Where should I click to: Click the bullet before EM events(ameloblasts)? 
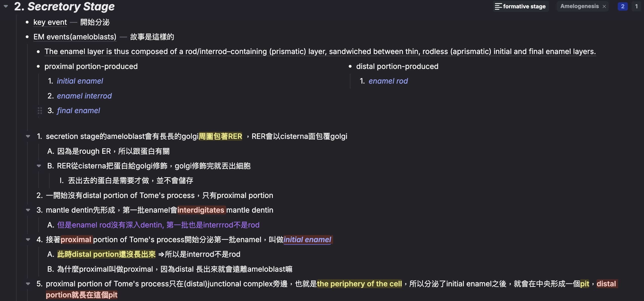[x=27, y=37]
